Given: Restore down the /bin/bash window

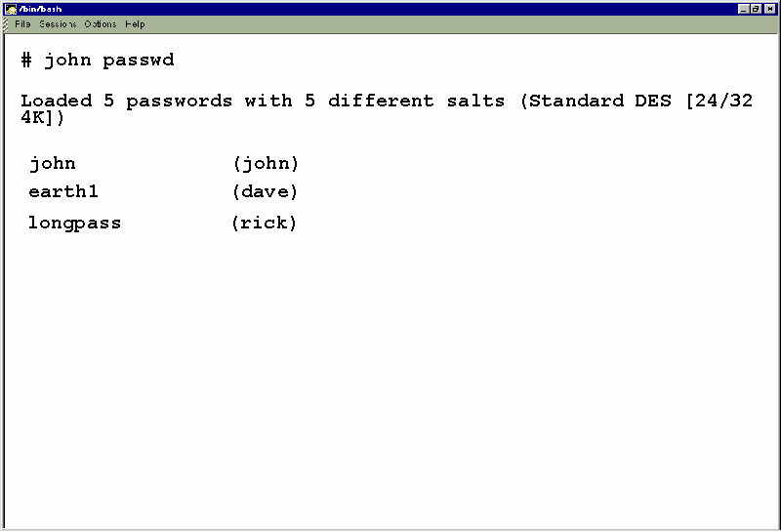Looking at the screenshot, I should [x=755, y=9].
